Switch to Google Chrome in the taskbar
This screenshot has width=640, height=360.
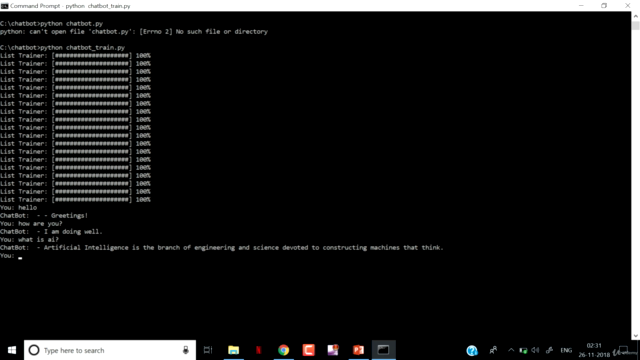pyautogui.click(x=283, y=350)
